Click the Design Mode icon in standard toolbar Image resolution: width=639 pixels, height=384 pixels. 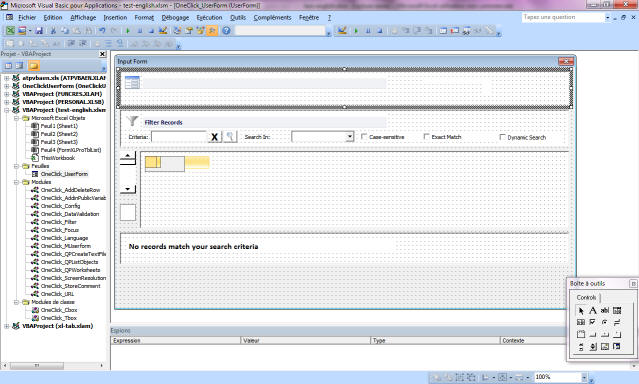(163, 31)
